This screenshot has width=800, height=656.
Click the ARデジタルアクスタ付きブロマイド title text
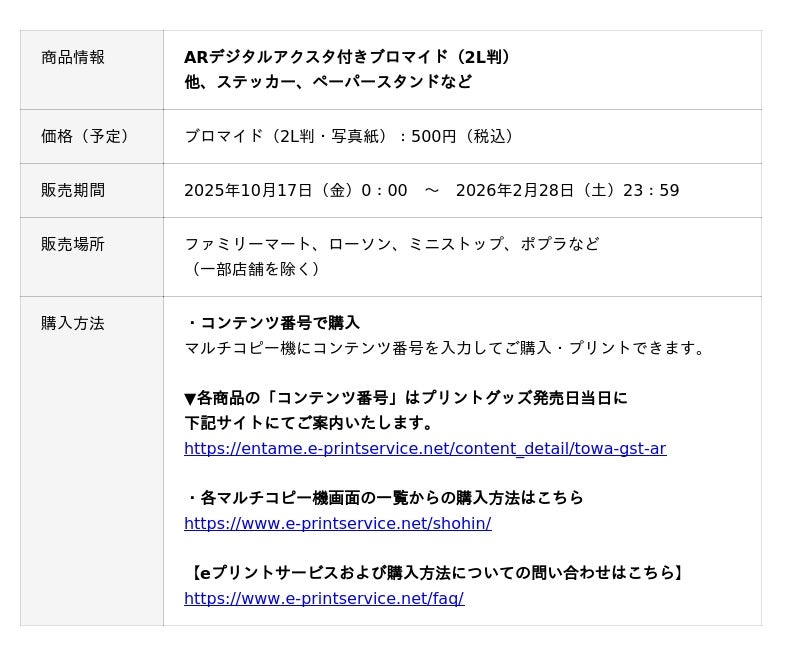click(x=348, y=57)
